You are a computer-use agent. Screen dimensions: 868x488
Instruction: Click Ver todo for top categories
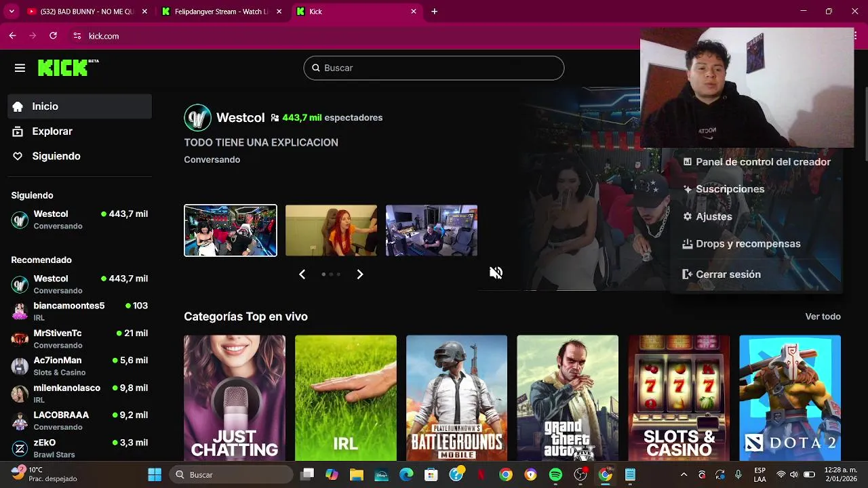(823, 317)
